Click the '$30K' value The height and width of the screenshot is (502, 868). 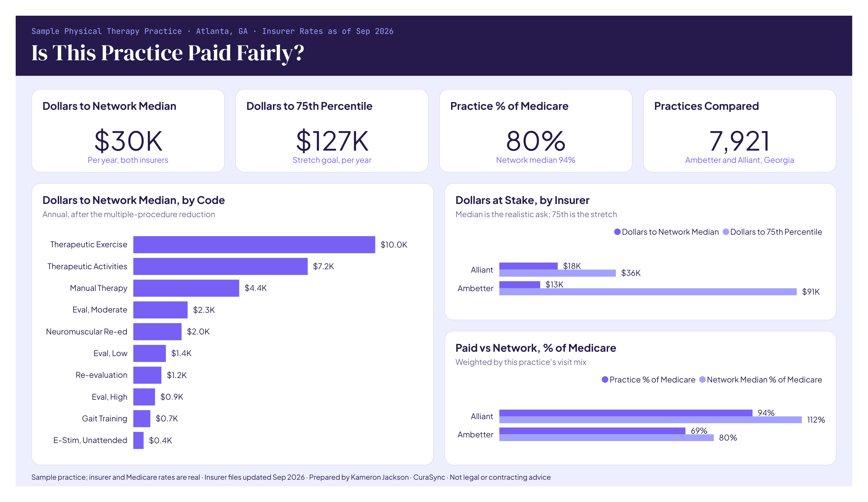pos(128,141)
